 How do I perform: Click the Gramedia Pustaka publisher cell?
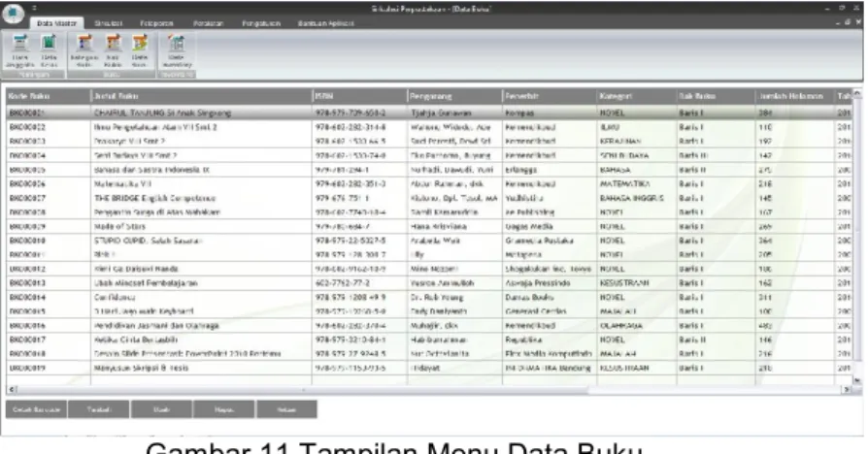[550, 241]
